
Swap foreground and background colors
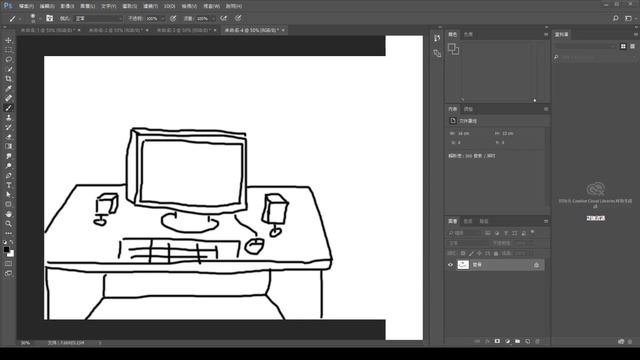(x=12, y=242)
